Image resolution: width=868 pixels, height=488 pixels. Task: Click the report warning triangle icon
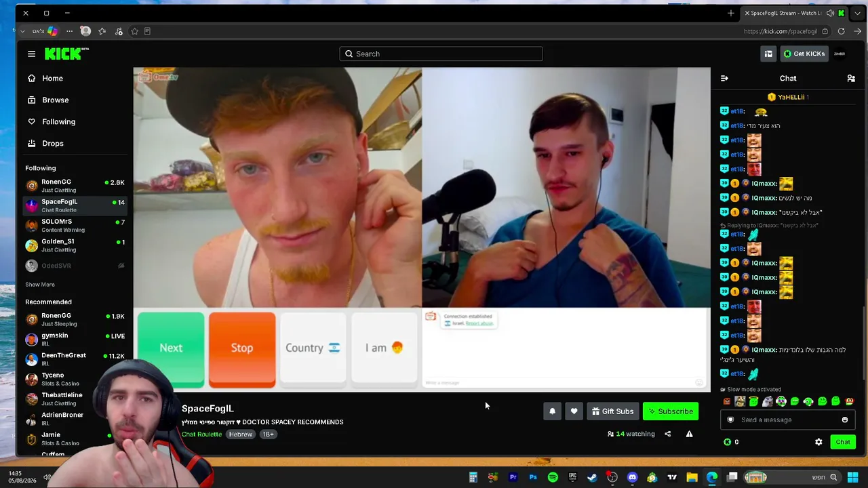point(689,434)
